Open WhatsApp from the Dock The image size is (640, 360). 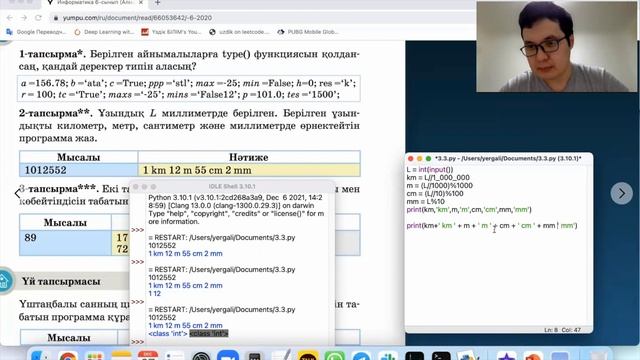tap(335, 356)
